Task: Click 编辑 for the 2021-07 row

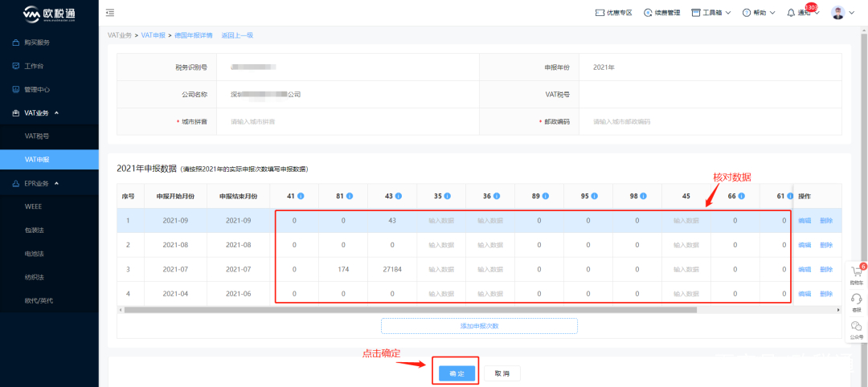Action: pyautogui.click(x=805, y=269)
